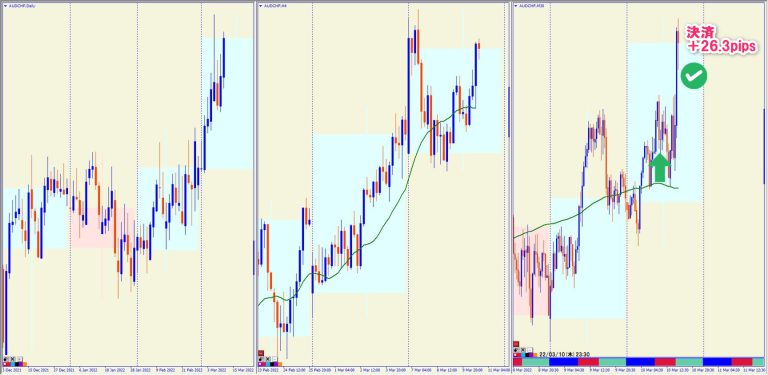Click the small red square button in the H4 chart
This screenshot has height=375, width=768.
click(x=261, y=353)
